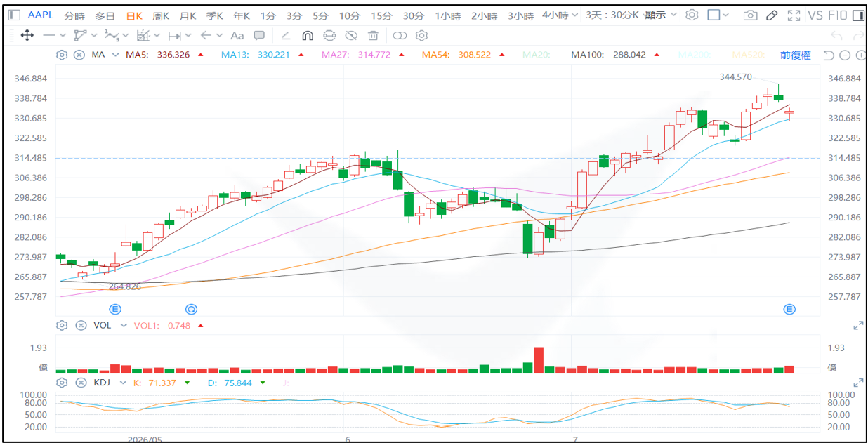Click the VS compare button
Viewport: 868px width, 443px height.
pyautogui.click(x=815, y=15)
